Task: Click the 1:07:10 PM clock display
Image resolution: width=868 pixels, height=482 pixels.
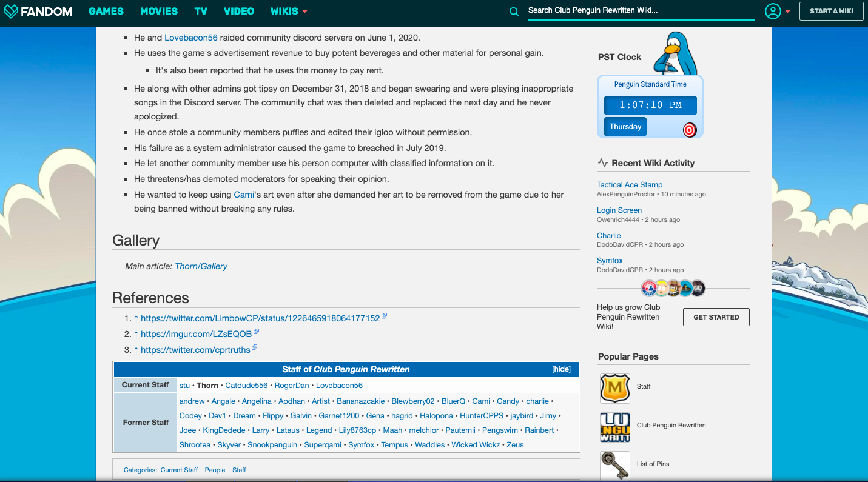Action: pyautogui.click(x=650, y=105)
